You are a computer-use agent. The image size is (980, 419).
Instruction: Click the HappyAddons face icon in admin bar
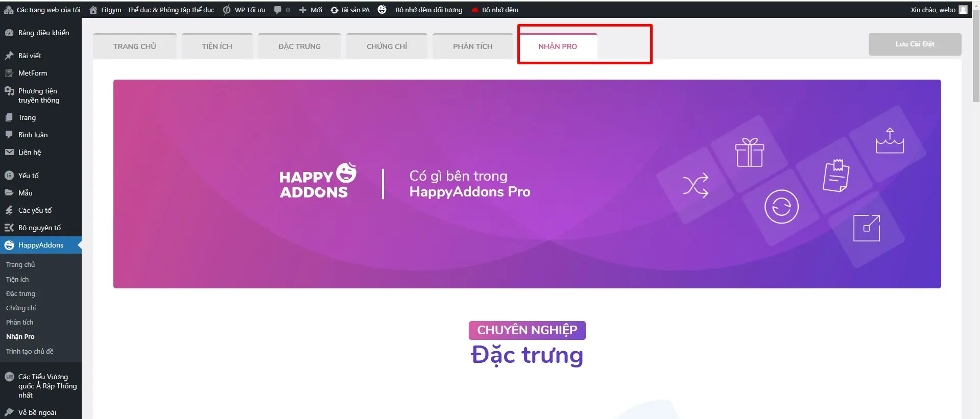click(x=382, y=9)
